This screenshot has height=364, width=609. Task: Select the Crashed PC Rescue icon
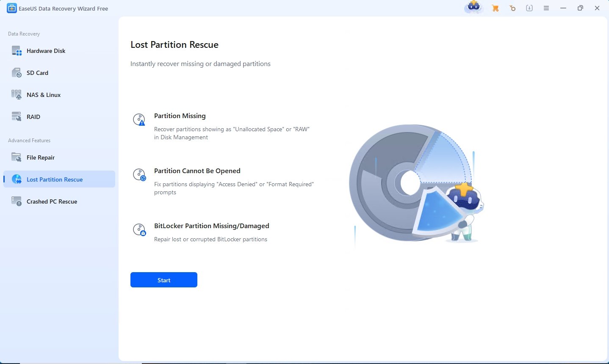coord(17,201)
